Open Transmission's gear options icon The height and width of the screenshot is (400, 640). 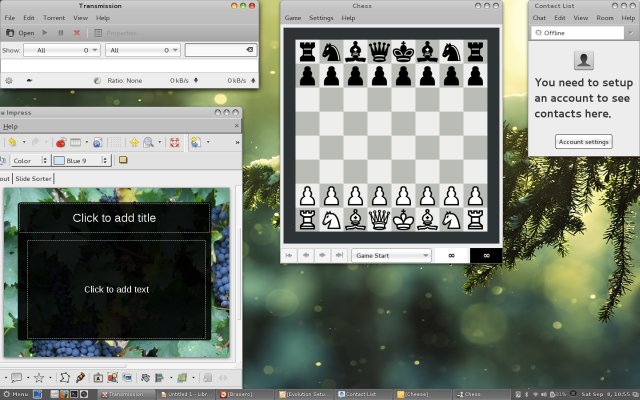9,80
